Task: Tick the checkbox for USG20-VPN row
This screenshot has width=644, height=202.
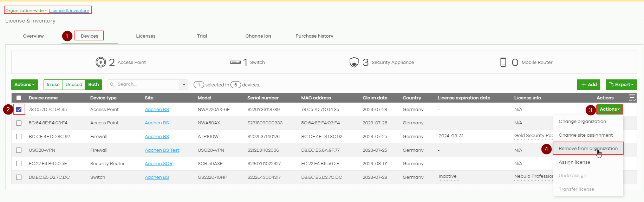Action: click(x=19, y=150)
